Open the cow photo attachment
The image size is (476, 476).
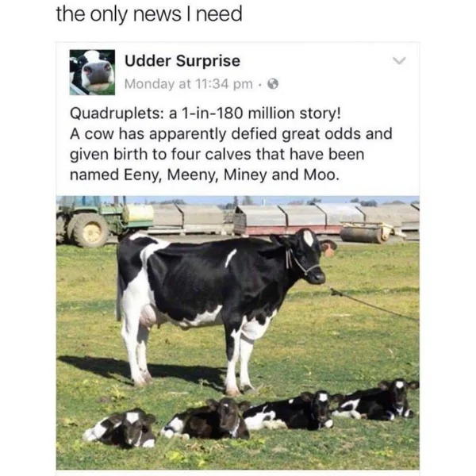click(x=238, y=332)
